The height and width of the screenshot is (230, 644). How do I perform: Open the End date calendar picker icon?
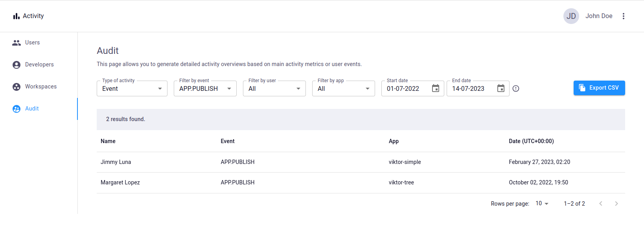tap(500, 88)
